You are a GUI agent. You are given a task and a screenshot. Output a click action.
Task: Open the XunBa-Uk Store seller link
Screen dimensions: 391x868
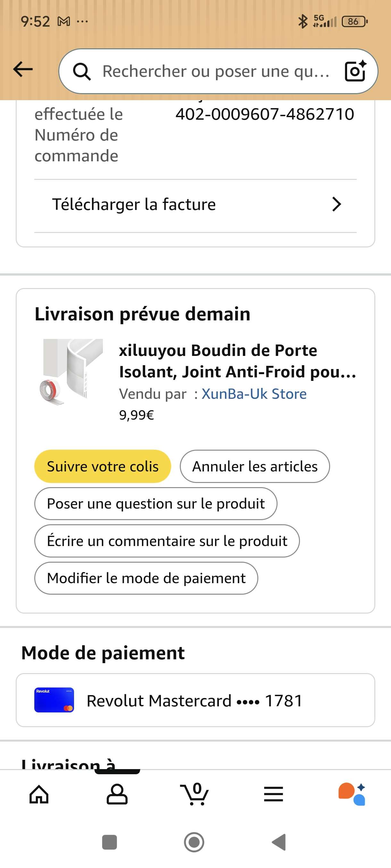coord(254,394)
